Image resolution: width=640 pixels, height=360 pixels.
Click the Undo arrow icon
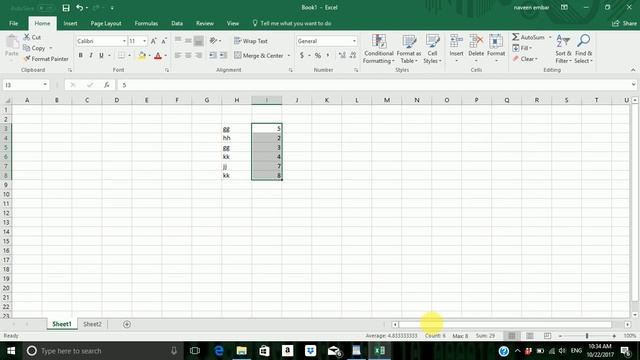tap(79, 8)
